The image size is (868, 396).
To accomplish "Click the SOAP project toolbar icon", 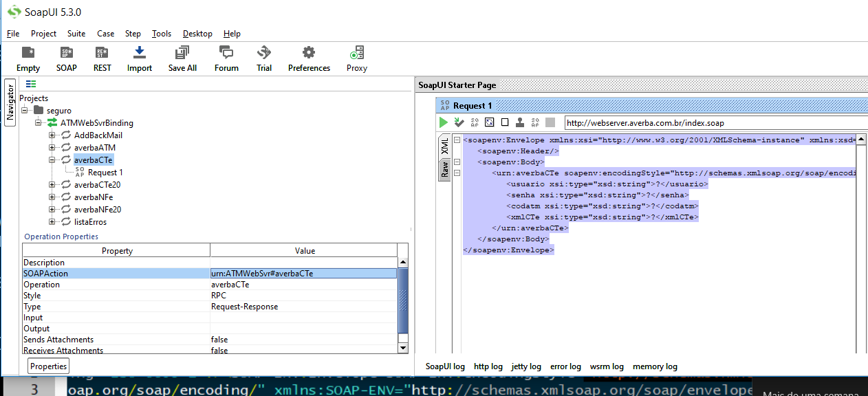I will click(67, 59).
